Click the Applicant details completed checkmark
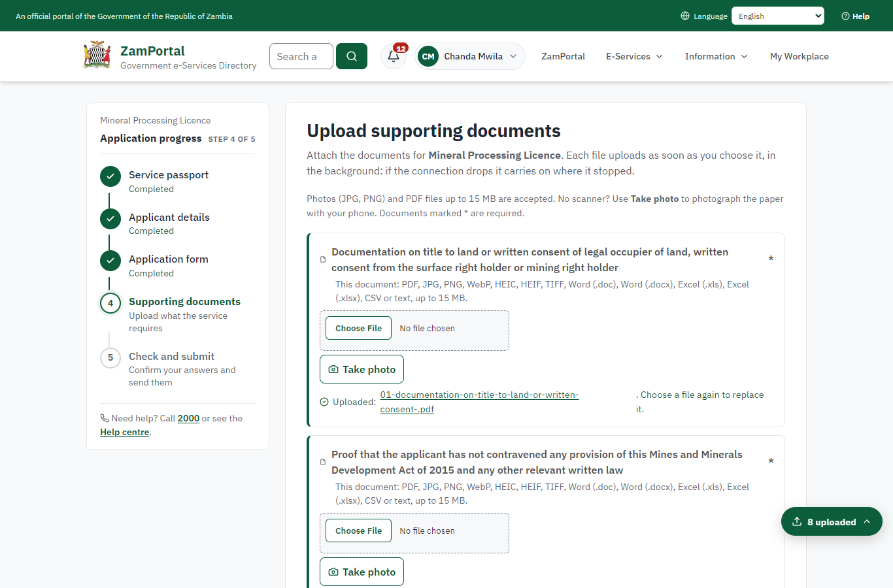 (x=110, y=219)
